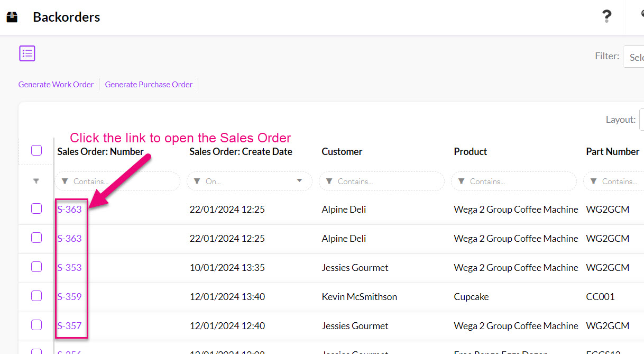Click Generate Work Order

pos(56,84)
